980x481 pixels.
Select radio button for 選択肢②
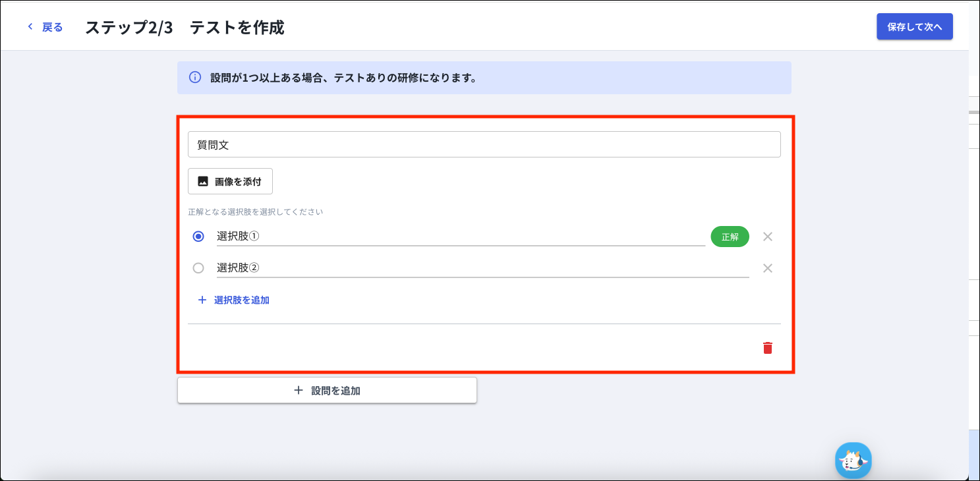[198, 268]
